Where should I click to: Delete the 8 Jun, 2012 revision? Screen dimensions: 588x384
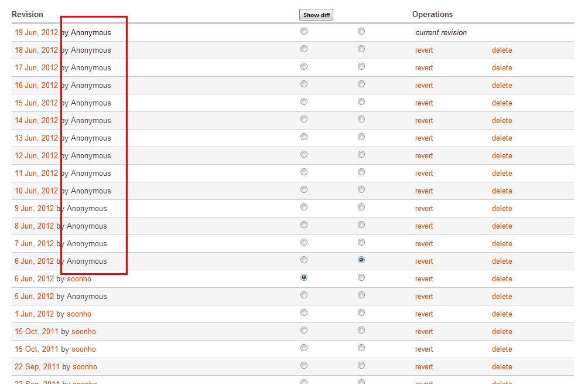[x=501, y=226]
